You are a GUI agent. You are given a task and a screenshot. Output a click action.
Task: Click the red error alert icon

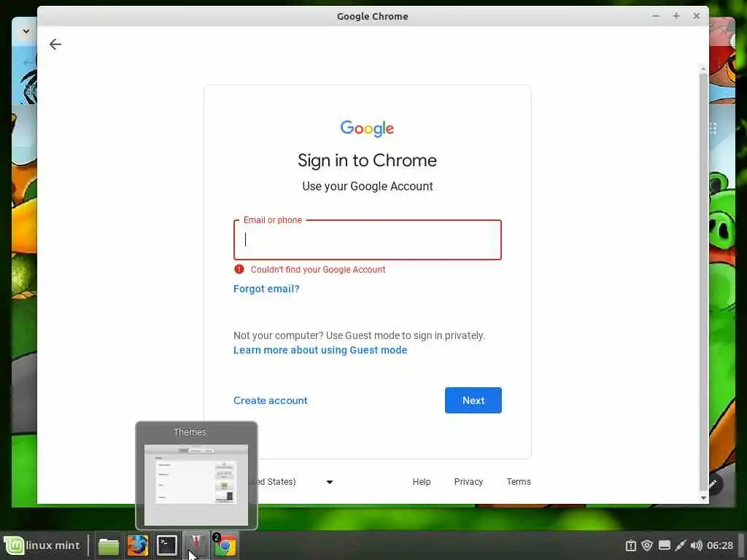tap(239, 270)
